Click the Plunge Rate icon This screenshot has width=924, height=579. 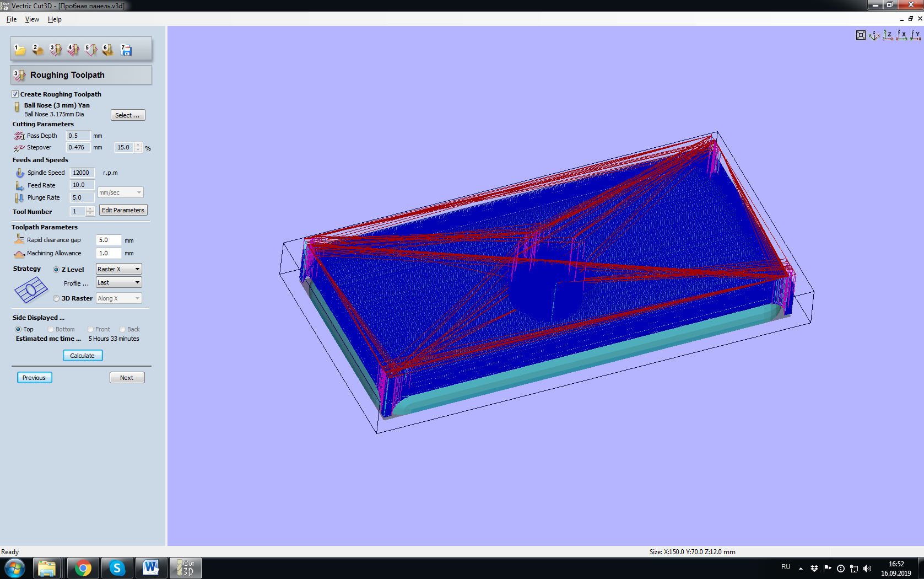tap(20, 197)
